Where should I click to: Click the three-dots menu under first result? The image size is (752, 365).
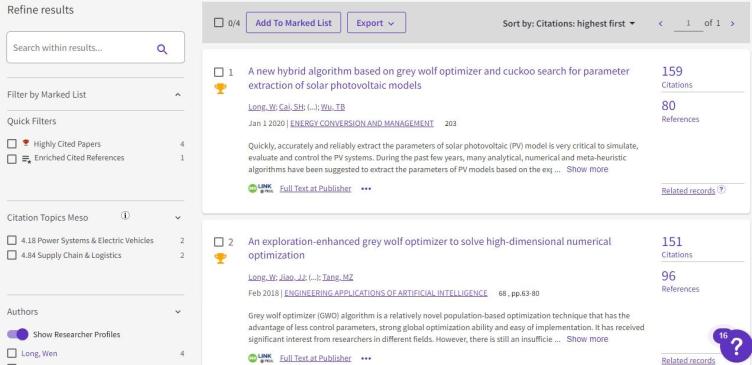click(366, 189)
